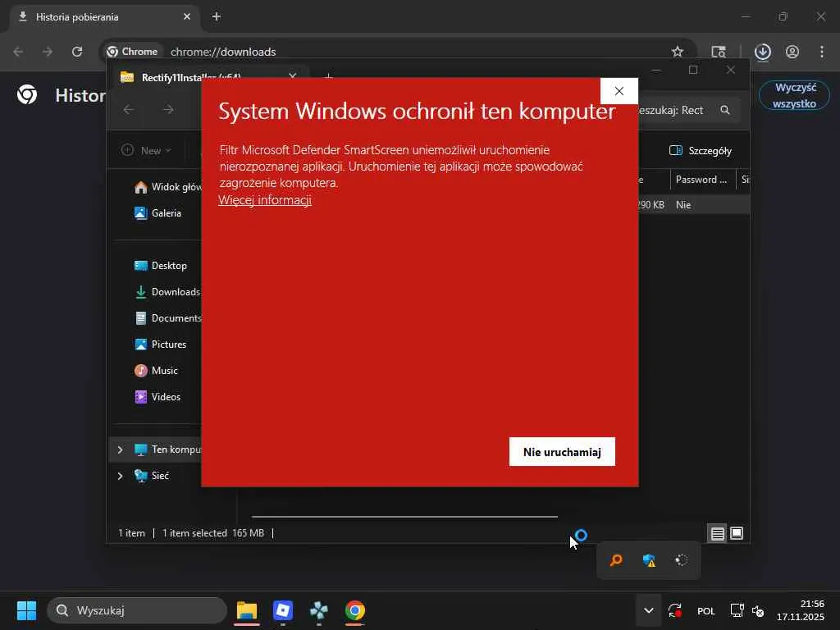Open the Desktop folder in sidebar
This screenshot has width=840, height=630.
(x=160, y=266)
